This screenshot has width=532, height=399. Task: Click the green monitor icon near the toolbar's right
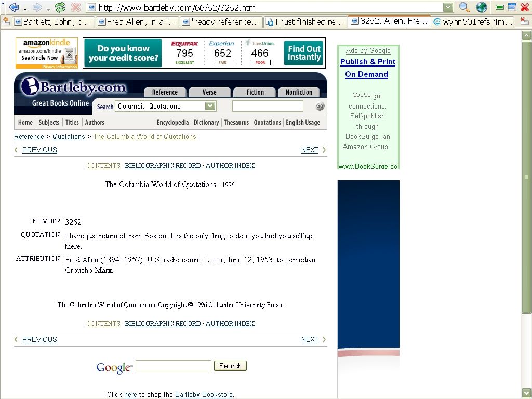tap(499, 7)
